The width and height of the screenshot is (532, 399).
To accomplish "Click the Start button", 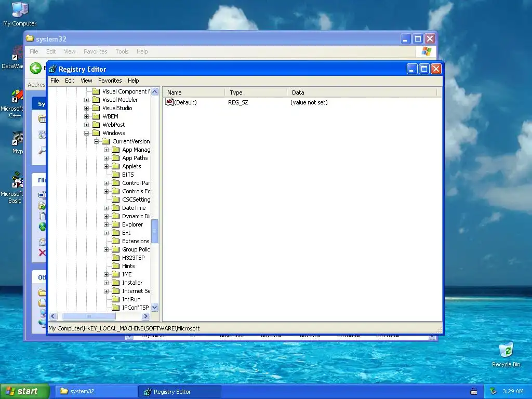I will [25, 392].
